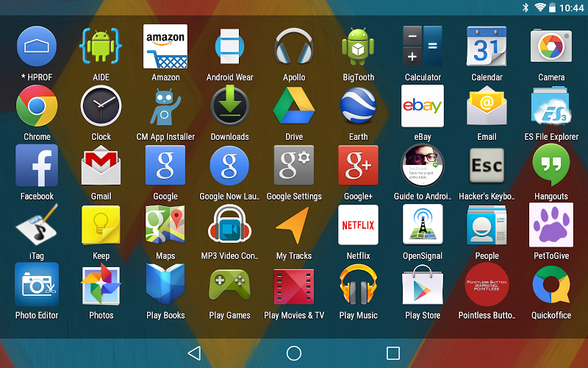Open the Chrome browser

click(x=37, y=106)
